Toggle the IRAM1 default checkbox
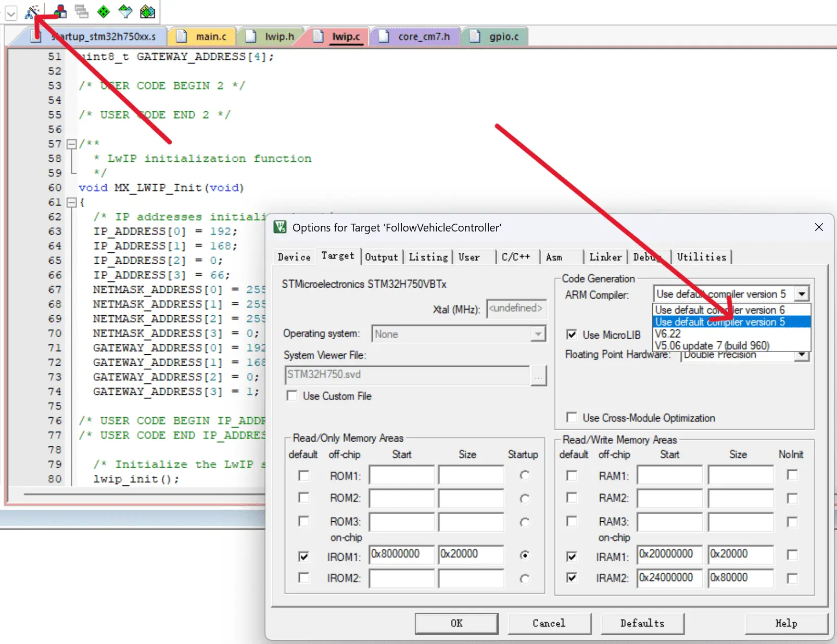This screenshot has height=644, width=837. [x=572, y=557]
